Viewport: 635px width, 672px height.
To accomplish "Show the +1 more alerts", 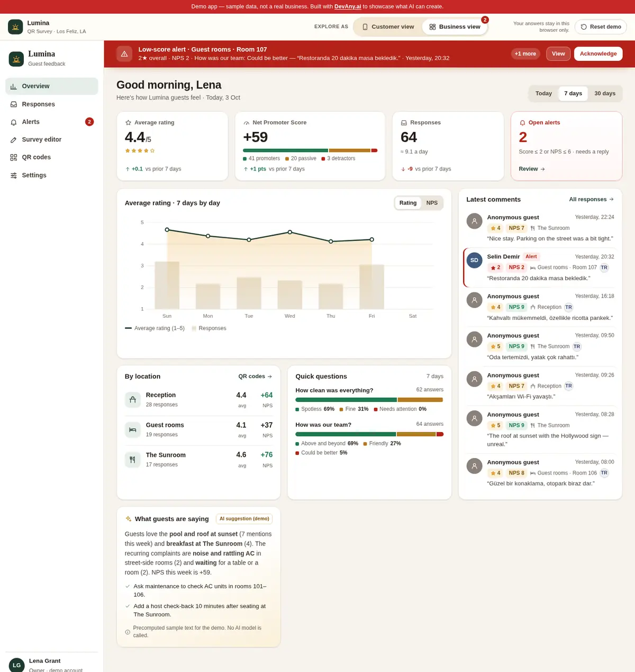I will [525, 54].
